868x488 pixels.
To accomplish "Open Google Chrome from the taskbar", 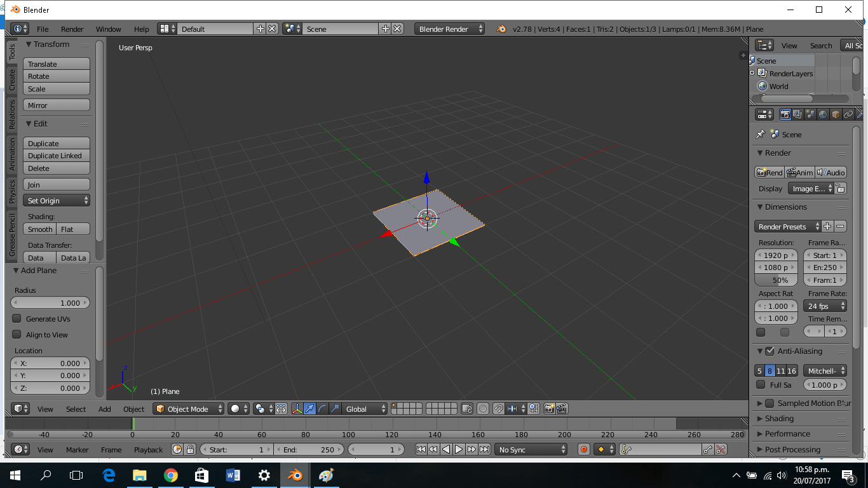I will tap(170, 475).
